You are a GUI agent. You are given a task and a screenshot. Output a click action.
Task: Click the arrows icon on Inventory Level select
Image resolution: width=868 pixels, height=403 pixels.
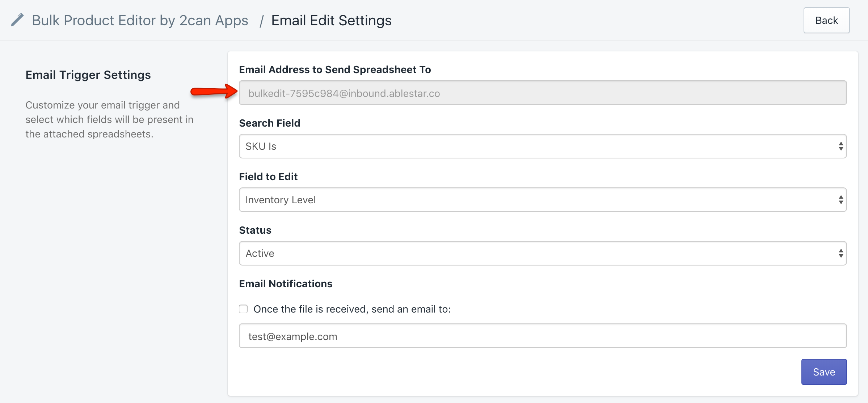click(840, 200)
